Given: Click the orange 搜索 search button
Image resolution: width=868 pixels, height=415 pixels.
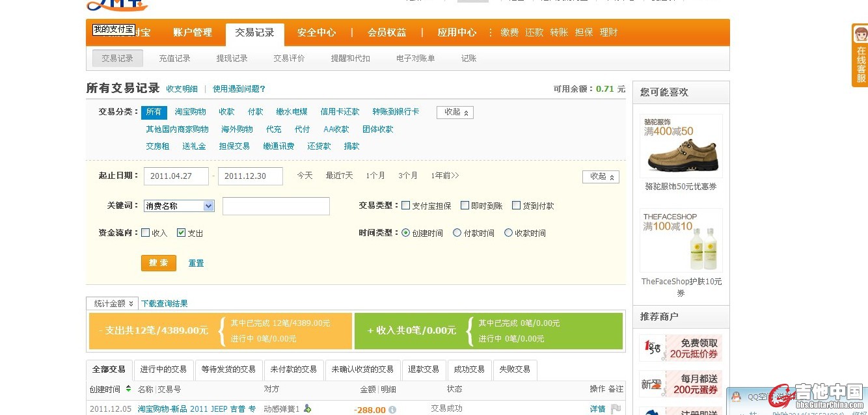Looking at the screenshot, I should click(158, 263).
